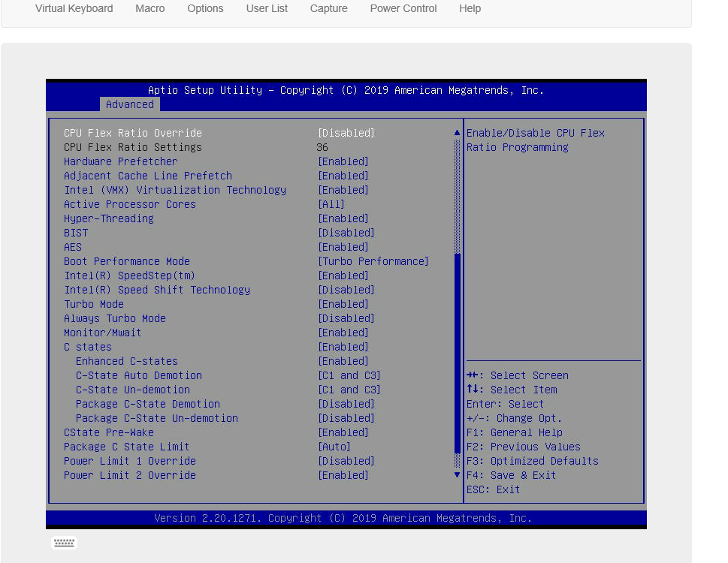Open Package C State Limit [Auto] value
The image size is (728, 563).
[x=334, y=447]
